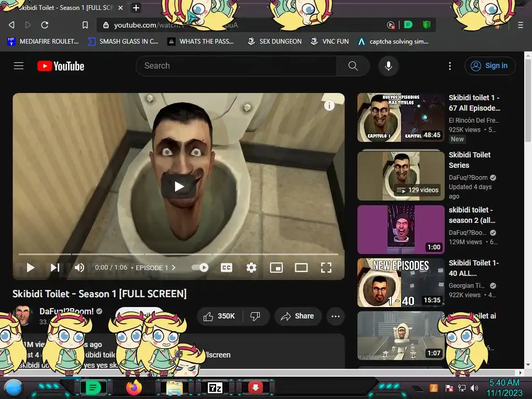Click channel name "Georgian Ti..."

[x=467, y=286]
